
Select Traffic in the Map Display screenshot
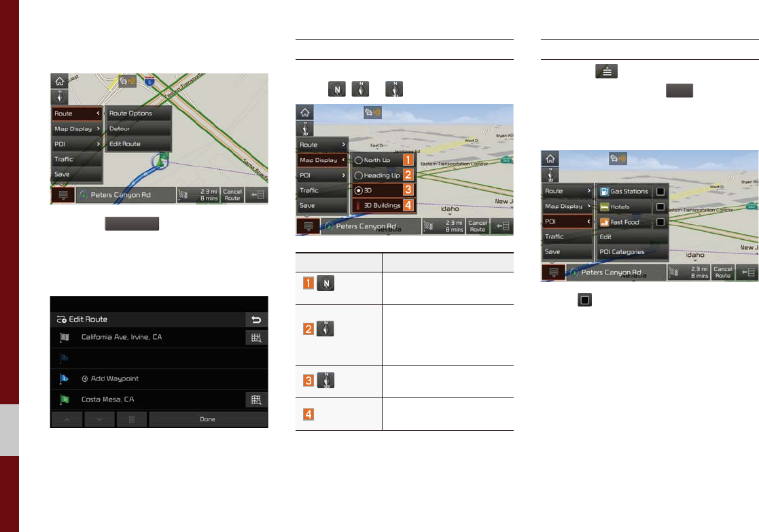[322, 190]
